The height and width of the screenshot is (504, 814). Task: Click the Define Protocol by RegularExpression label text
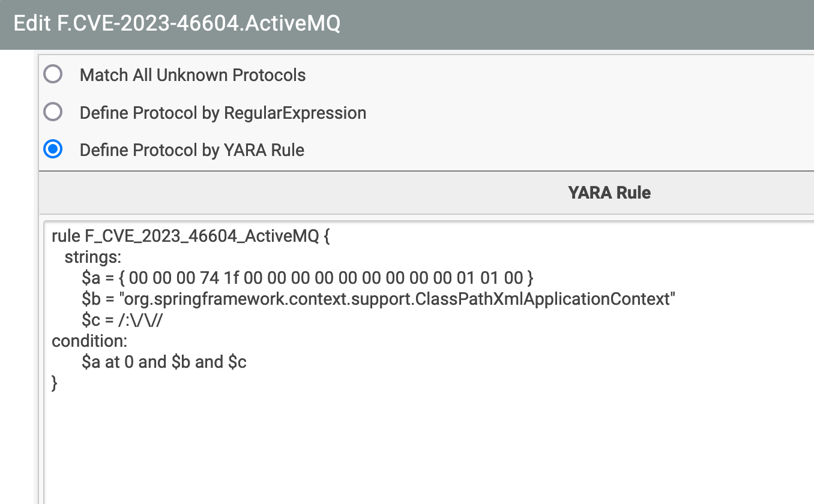pyautogui.click(x=223, y=113)
